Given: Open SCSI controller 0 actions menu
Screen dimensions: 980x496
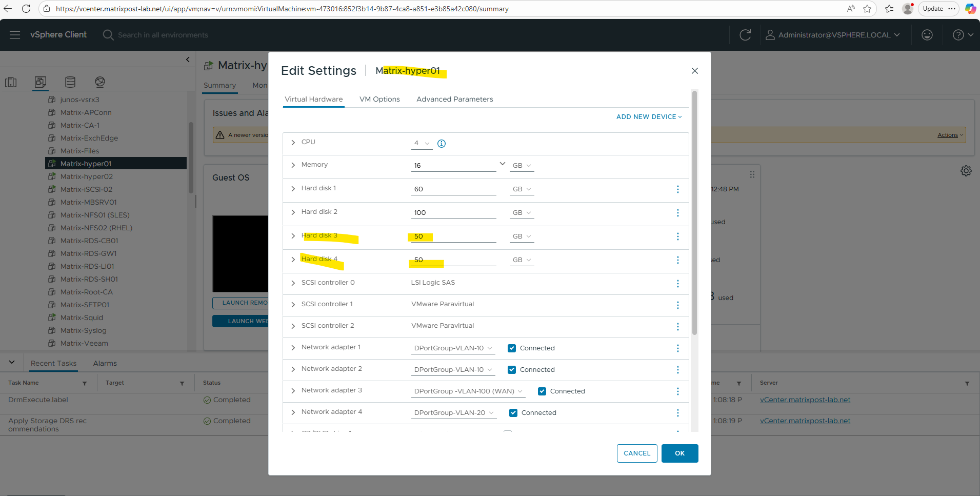Looking at the screenshot, I should 678,284.
